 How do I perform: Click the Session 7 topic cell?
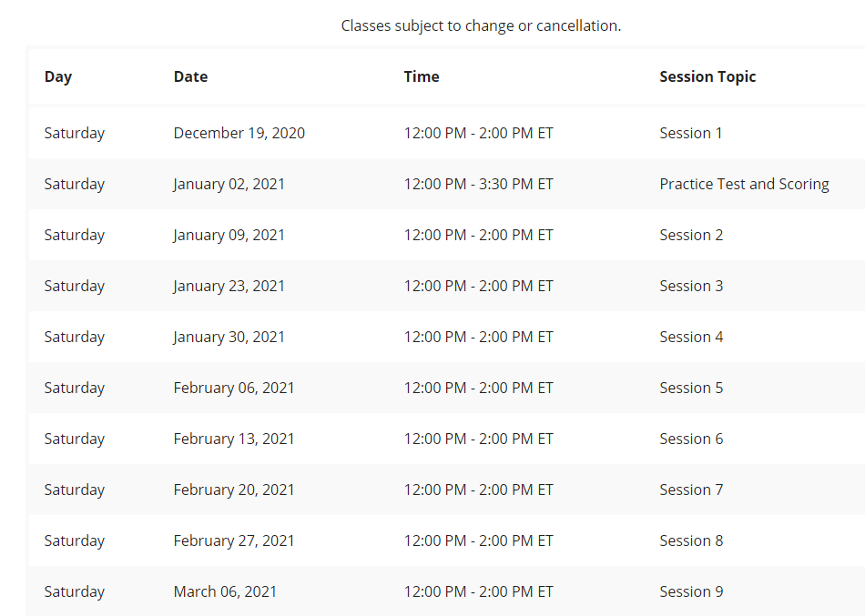[691, 490]
